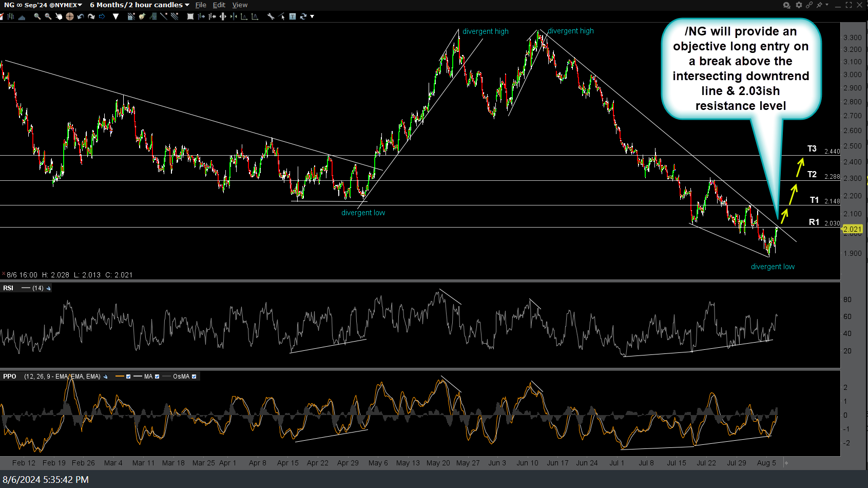The width and height of the screenshot is (868, 488).
Task: Toggle the OsMA histogram checkbox
Action: 194,377
